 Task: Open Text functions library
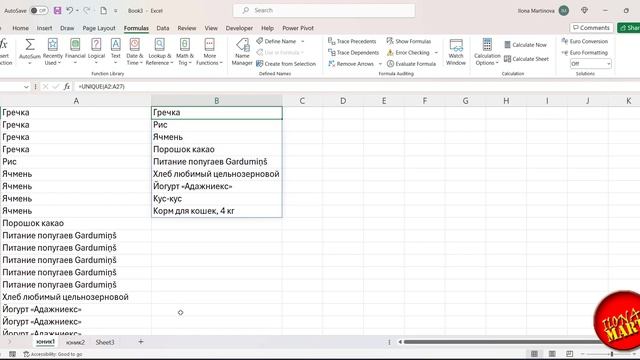[116, 52]
